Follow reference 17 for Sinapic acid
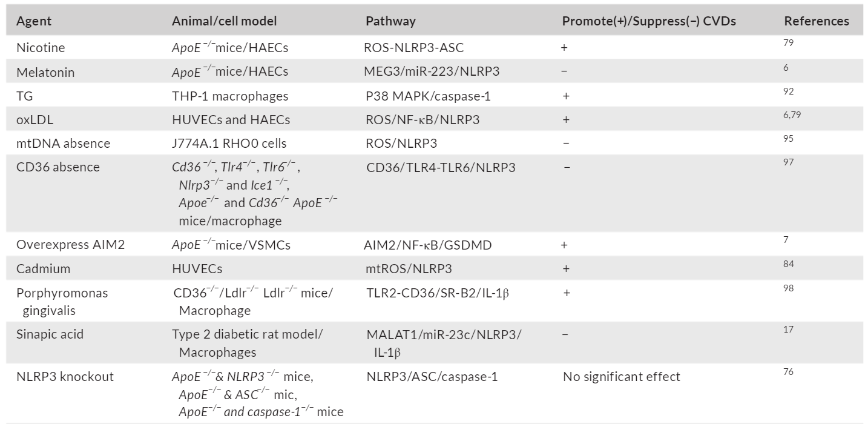The image size is (868, 424). (788, 329)
